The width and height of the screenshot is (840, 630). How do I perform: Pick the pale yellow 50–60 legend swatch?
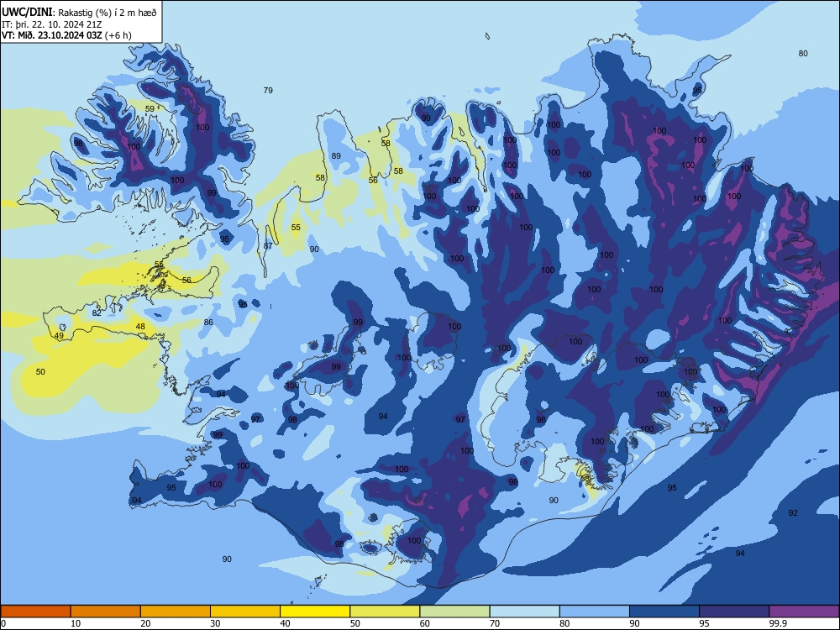(x=385, y=612)
